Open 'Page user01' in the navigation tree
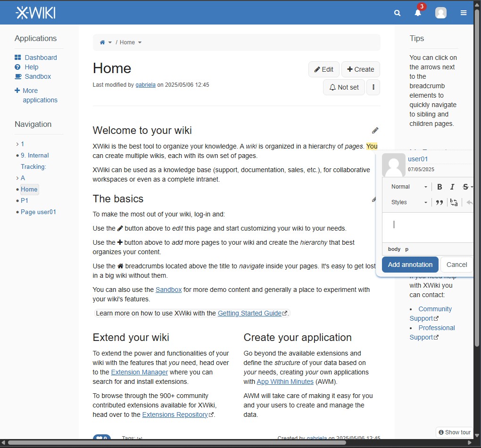 (x=38, y=212)
